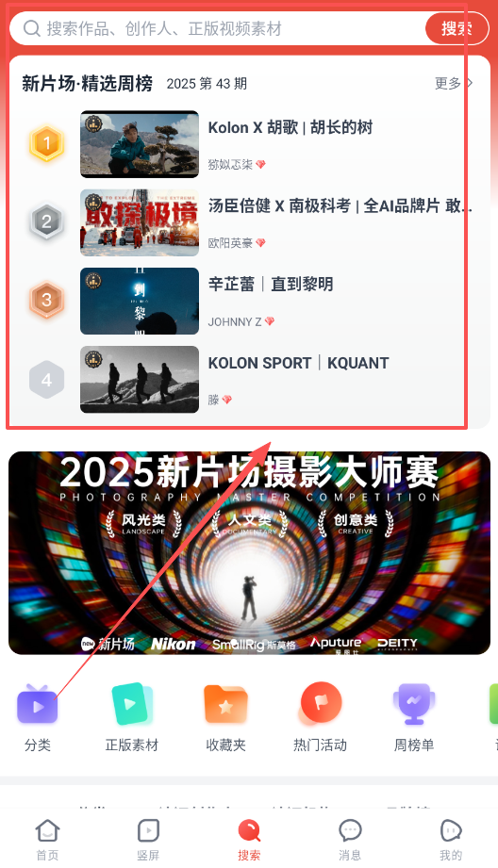The image size is (498, 868).
Task: Open the 收藏夹 favorites folder icon
Action: pyautogui.click(x=225, y=705)
